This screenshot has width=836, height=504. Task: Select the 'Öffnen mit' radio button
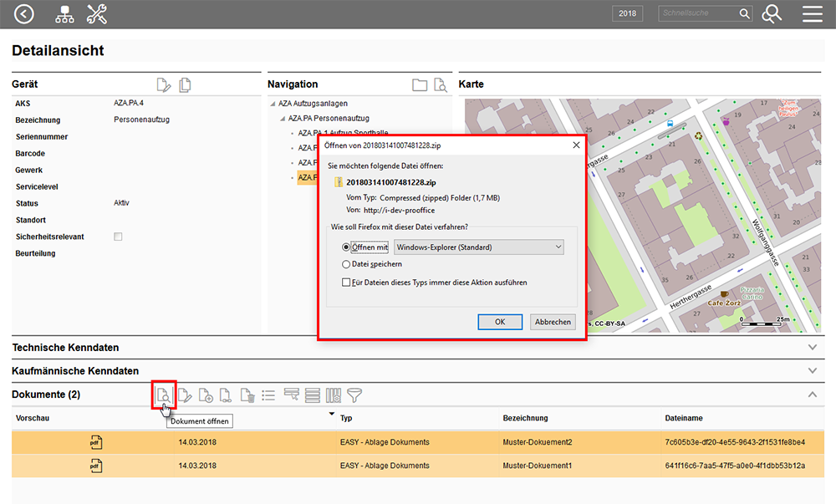[347, 247]
